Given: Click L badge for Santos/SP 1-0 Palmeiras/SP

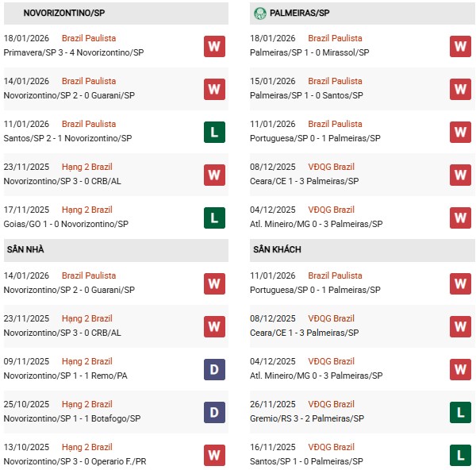Looking at the screenshot, I should pos(460,455).
